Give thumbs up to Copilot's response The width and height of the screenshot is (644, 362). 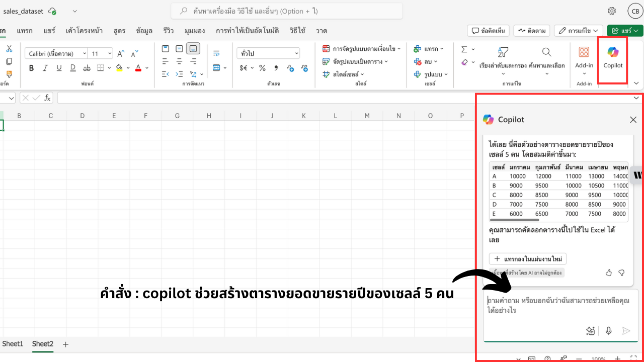click(x=609, y=273)
